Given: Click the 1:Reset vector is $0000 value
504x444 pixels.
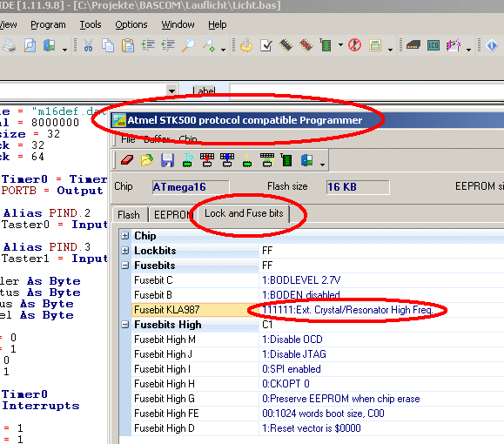Looking at the screenshot, I should [x=312, y=428].
